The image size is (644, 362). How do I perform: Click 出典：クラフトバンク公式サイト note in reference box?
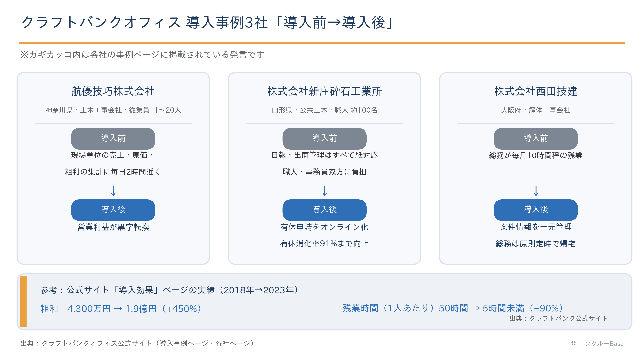tap(558, 319)
